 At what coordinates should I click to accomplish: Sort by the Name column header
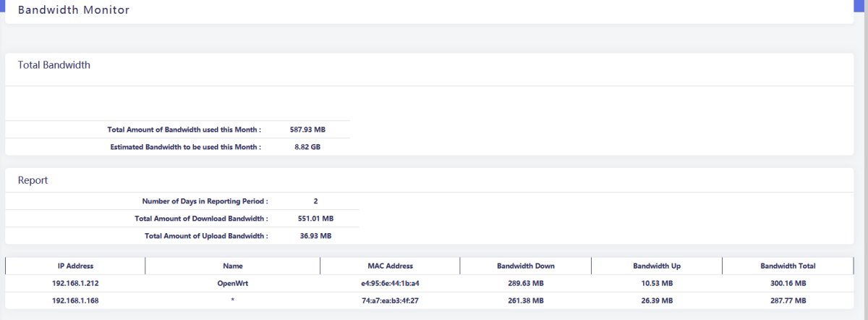[x=233, y=266]
